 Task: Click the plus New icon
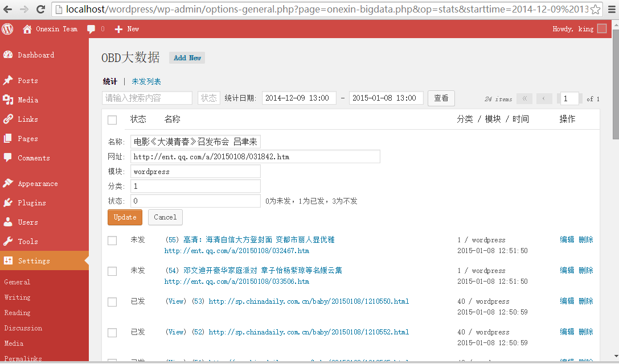click(x=118, y=29)
